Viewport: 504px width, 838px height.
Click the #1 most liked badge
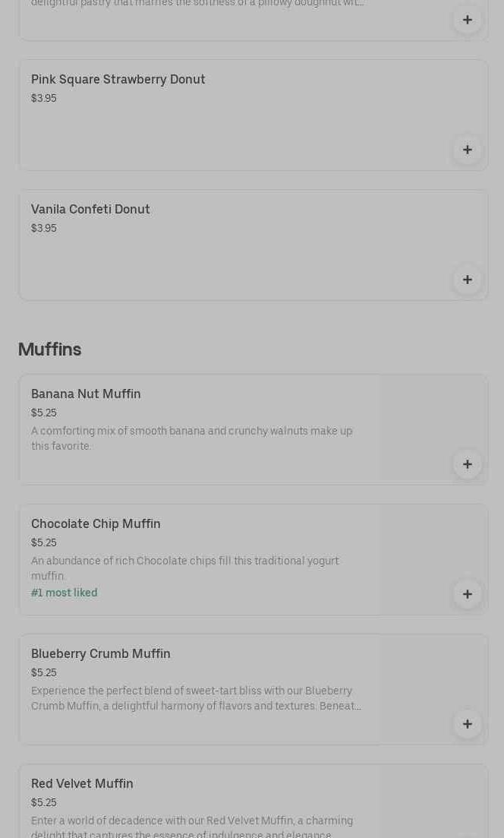pyautogui.click(x=64, y=593)
